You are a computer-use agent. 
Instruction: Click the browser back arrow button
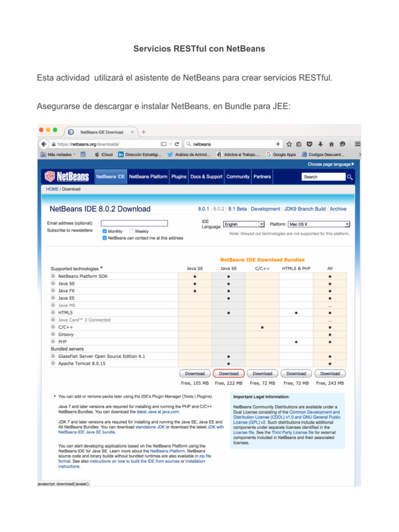click(44, 144)
